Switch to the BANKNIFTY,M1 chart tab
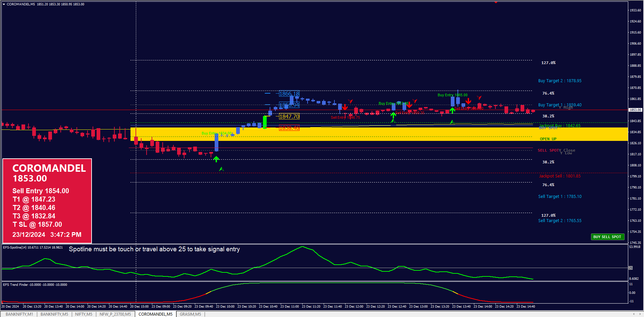 click(x=19, y=314)
